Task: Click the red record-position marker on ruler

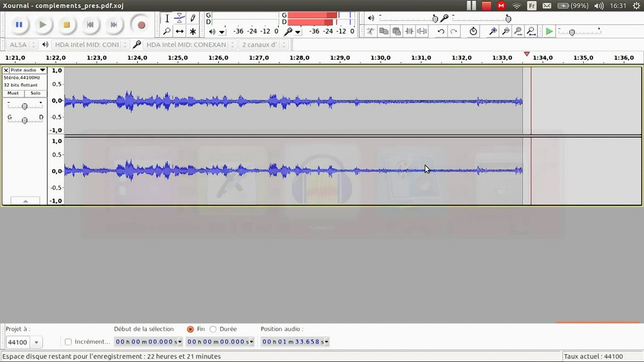Action: click(x=526, y=54)
